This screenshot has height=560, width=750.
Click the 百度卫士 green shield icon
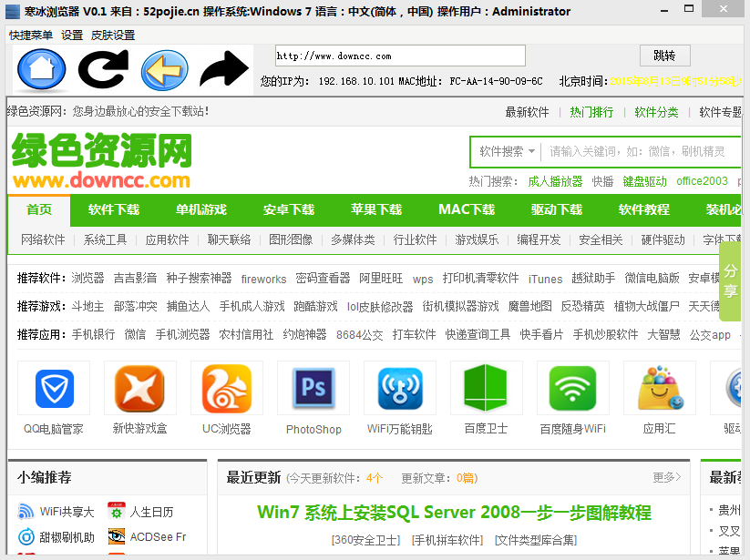coord(486,388)
